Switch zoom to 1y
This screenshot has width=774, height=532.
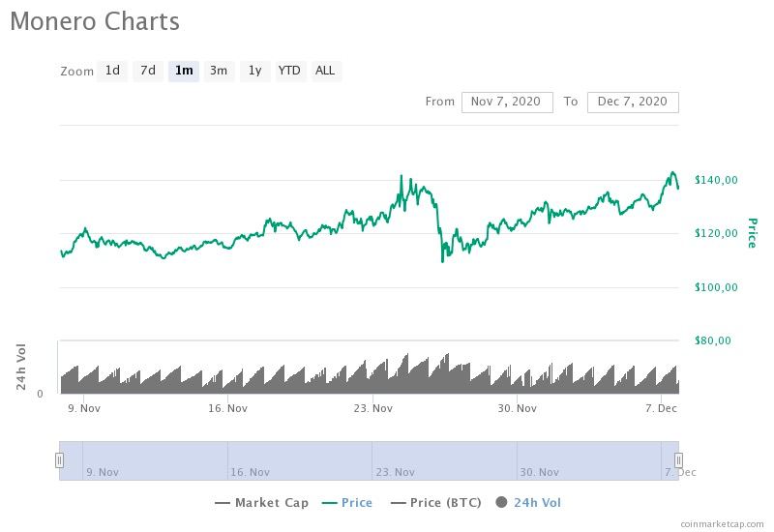254,71
